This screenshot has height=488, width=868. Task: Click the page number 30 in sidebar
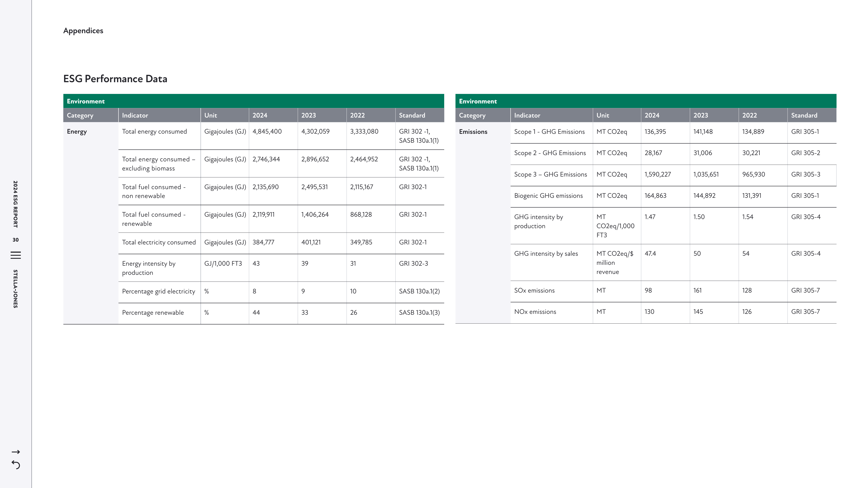[x=15, y=240]
